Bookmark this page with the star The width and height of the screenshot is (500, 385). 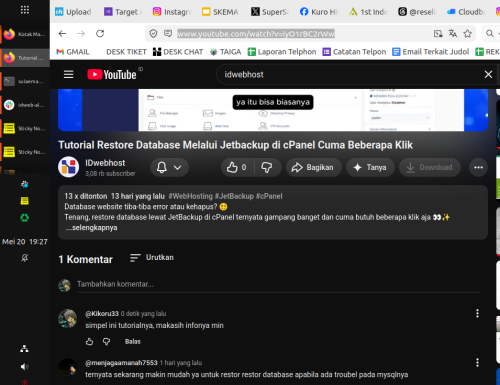tap(468, 33)
